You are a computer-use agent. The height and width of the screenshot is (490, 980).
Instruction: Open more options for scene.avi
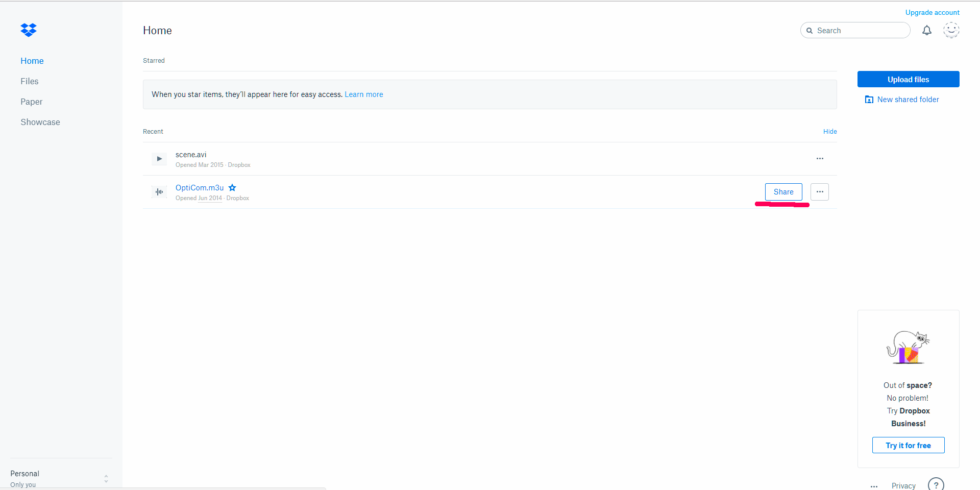(820, 159)
